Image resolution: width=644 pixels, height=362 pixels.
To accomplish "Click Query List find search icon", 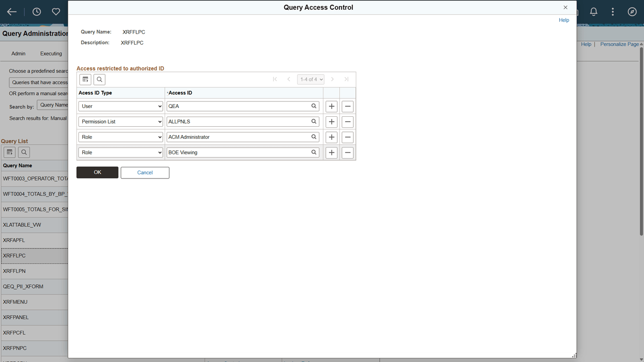I will click(24, 152).
